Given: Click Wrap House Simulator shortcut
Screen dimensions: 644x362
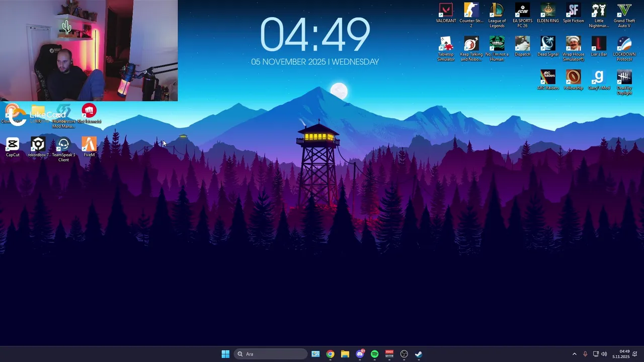Looking at the screenshot, I should pyautogui.click(x=574, y=49).
